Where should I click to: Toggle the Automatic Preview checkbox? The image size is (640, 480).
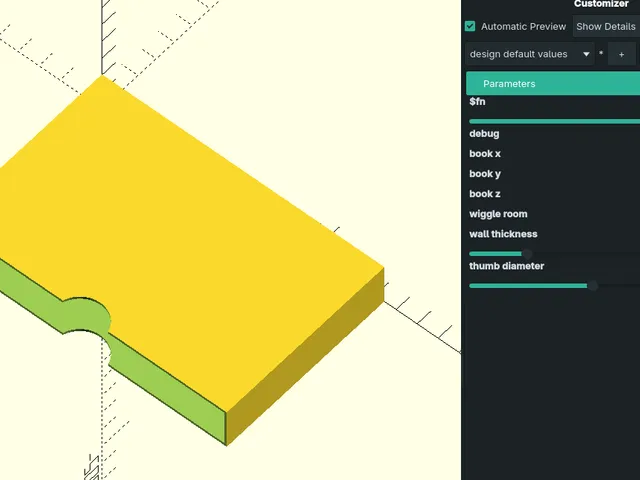tap(470, 27)
